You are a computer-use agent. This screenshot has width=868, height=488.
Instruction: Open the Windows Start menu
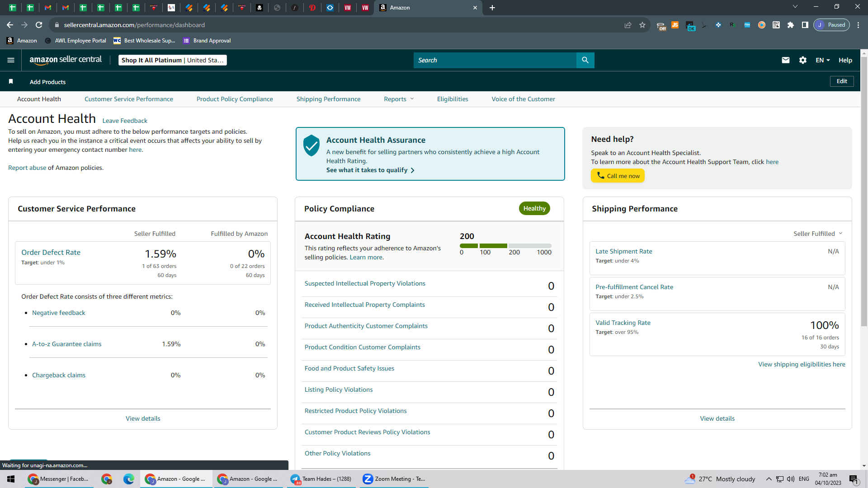coord(11,479)
